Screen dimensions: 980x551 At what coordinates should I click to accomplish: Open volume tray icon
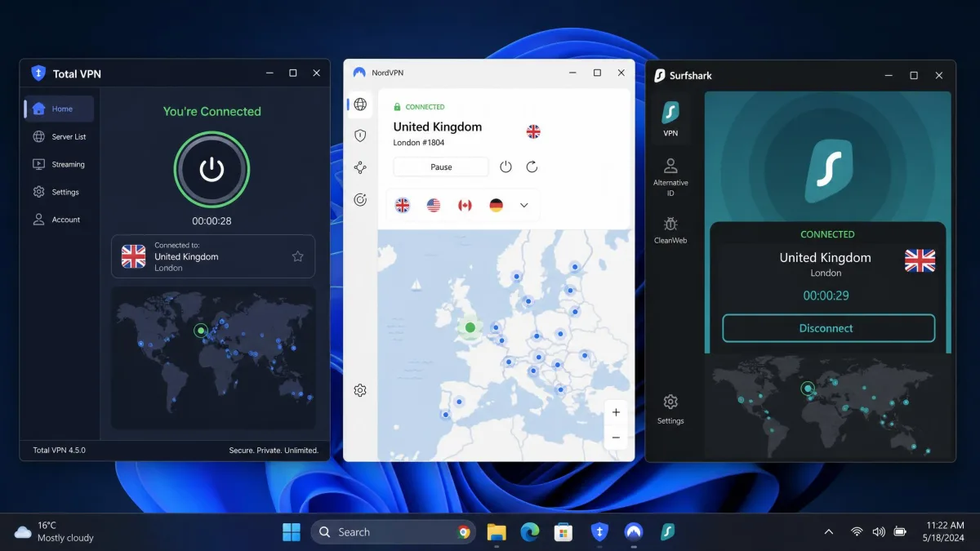click(x=879, y=532)
